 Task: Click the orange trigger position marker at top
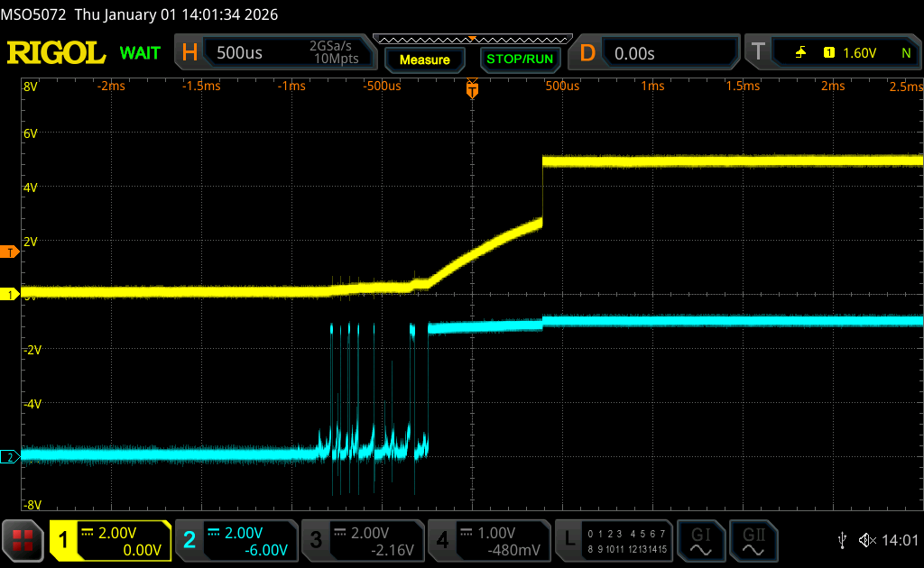pos(472,89)
